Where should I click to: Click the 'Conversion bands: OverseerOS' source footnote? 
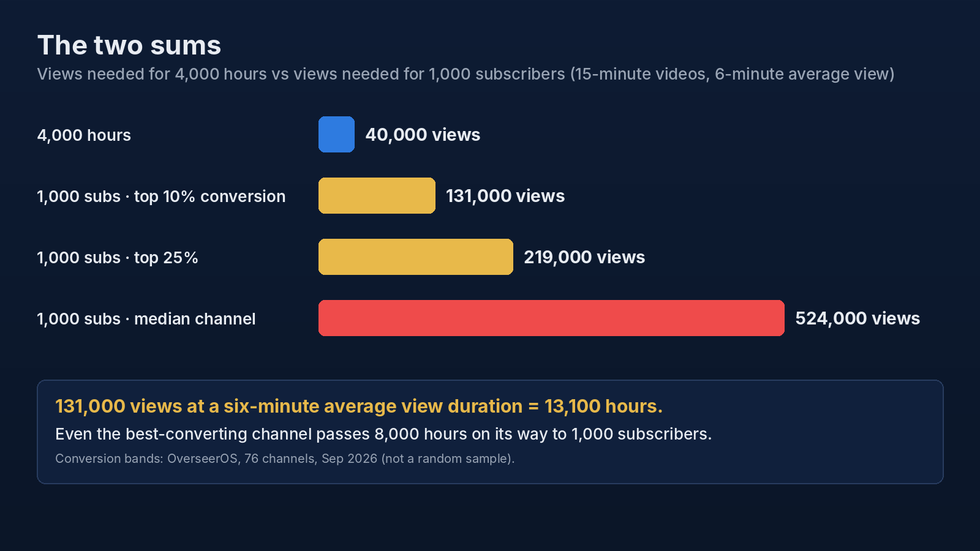[x=285, y=459]
